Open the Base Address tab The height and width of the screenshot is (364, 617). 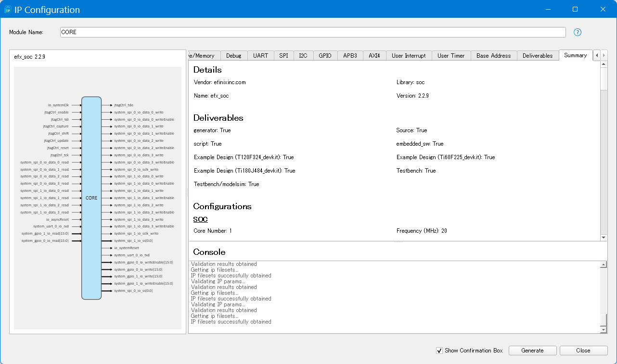tap(493, 56)
